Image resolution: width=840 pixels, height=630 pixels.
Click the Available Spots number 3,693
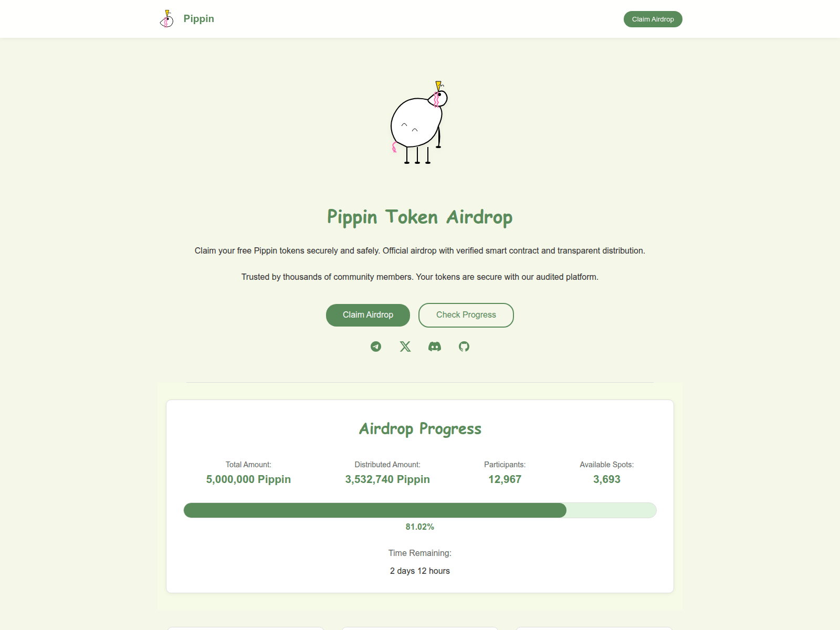coord(606,479)
